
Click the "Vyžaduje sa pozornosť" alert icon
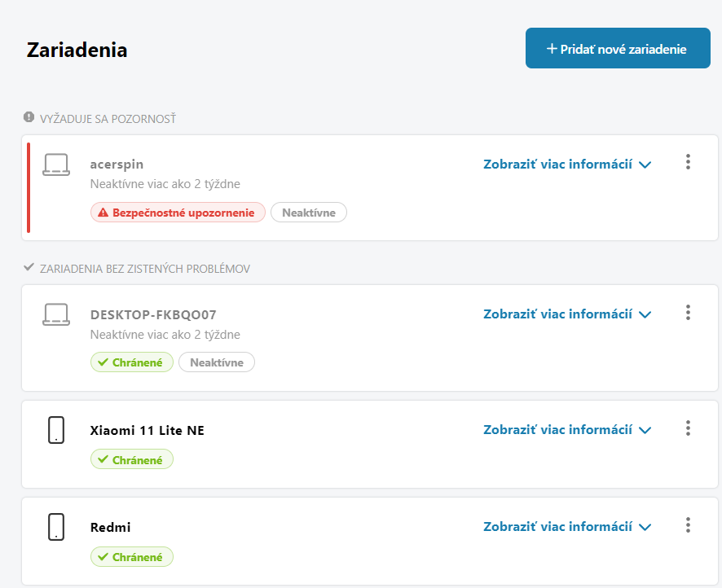click(29, 118)
